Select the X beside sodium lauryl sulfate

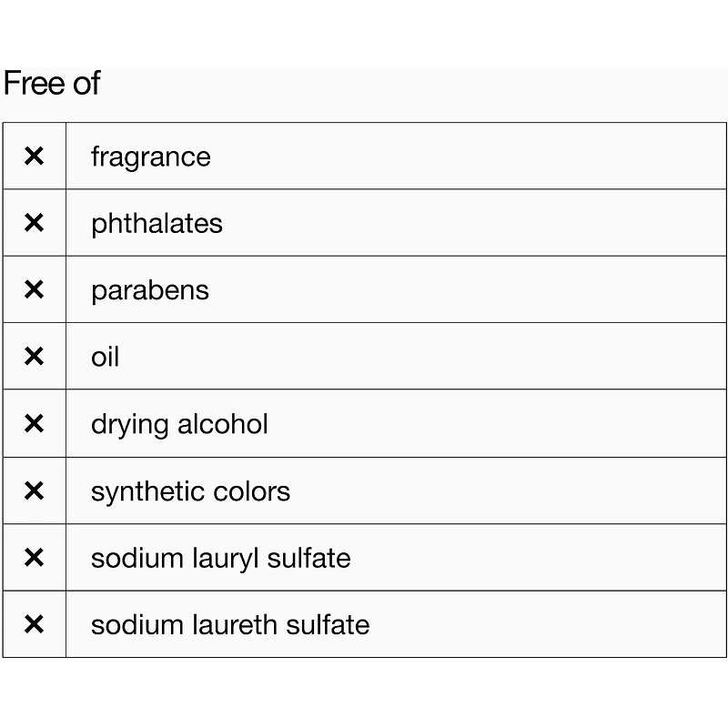(34, 558)
